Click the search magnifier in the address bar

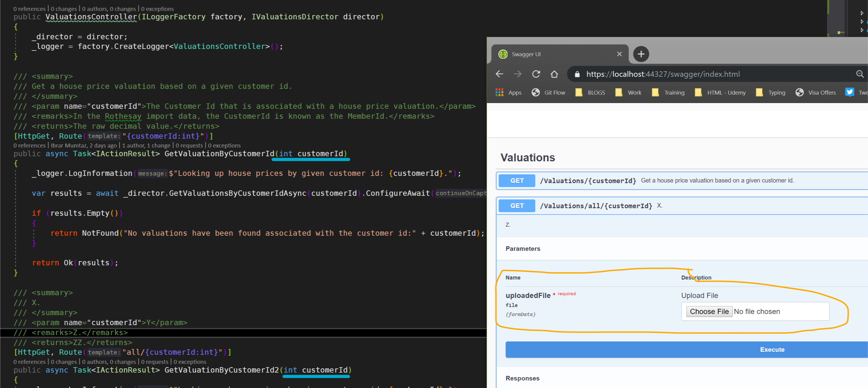click(860, 74)
